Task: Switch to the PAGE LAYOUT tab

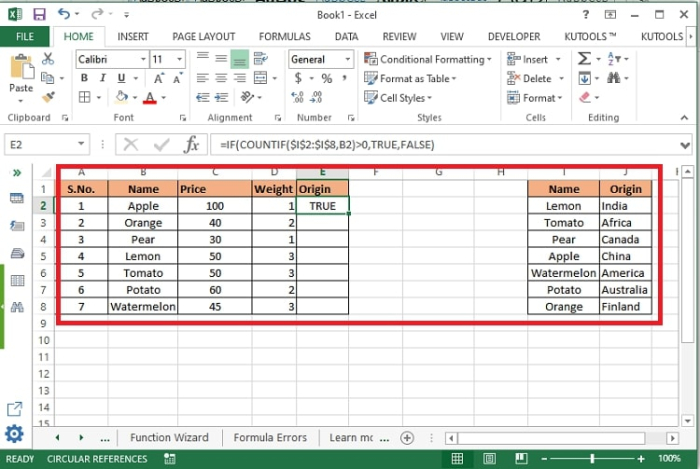Action: (x=204, y=37)
